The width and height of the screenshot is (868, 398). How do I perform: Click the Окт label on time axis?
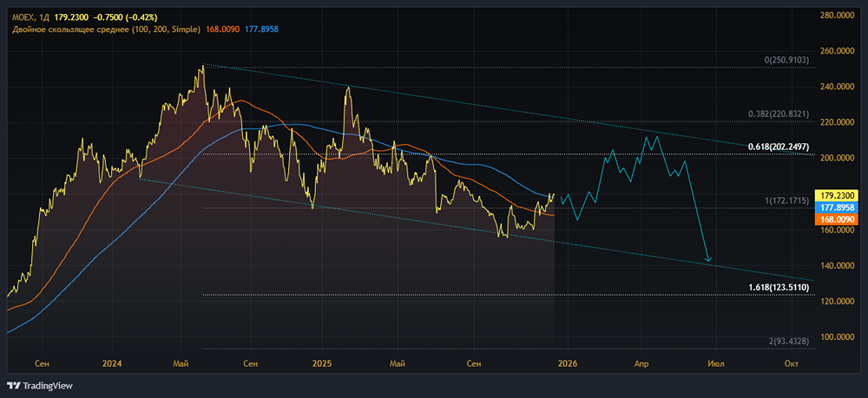792,363
